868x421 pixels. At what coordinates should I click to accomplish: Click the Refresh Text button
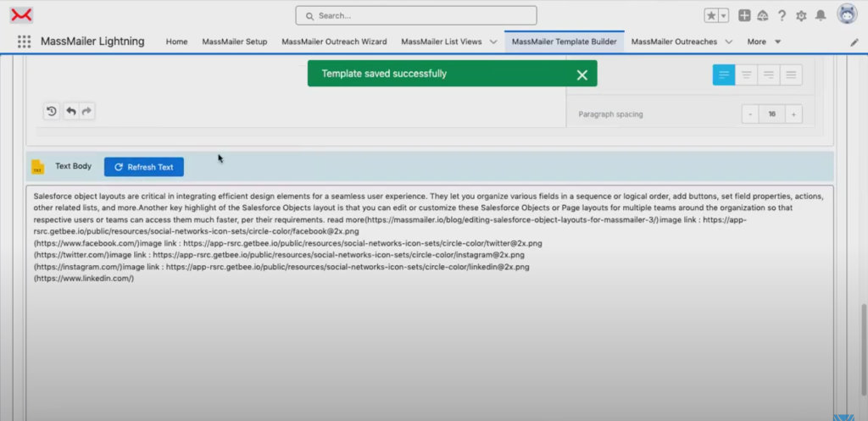point(144,167)
